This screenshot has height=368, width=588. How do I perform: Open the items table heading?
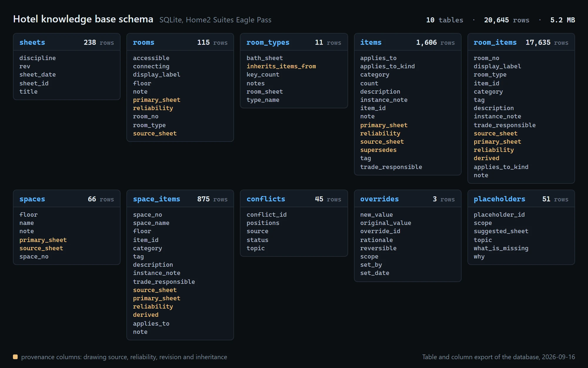tap(371, 42)
